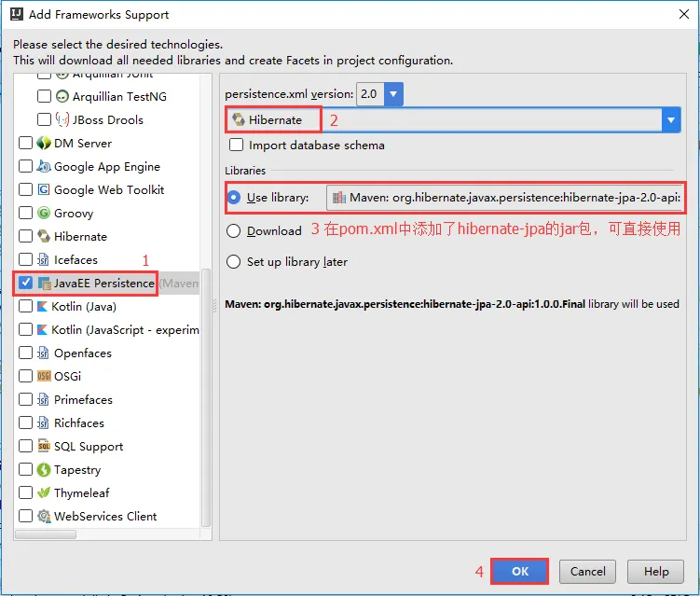
Task: Choose the Set up library later option
Action: pyautogui.click(x=233, y=261)
